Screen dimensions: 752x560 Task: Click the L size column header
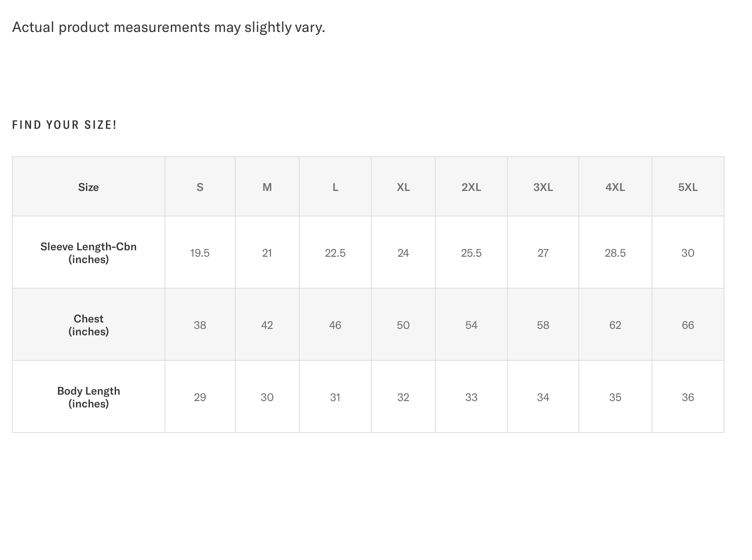335,187
